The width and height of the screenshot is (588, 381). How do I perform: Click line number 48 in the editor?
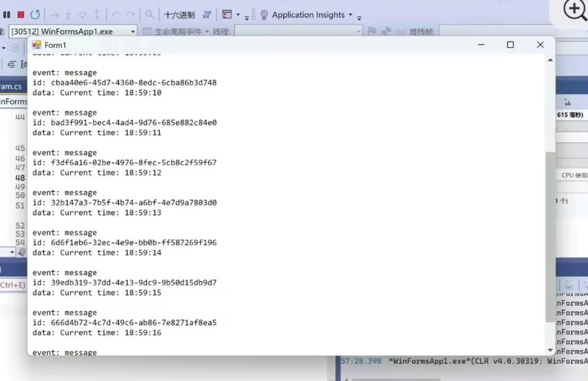pos(20,178)
